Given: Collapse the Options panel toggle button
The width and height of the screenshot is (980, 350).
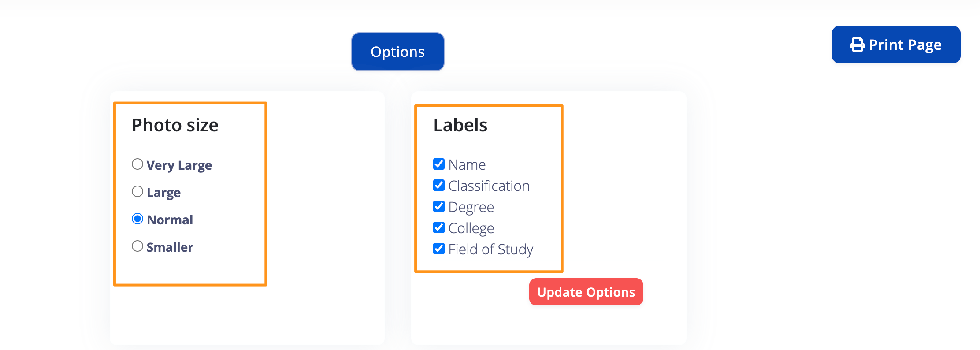Looking at the screenshot, I should (x=397, y=52).
